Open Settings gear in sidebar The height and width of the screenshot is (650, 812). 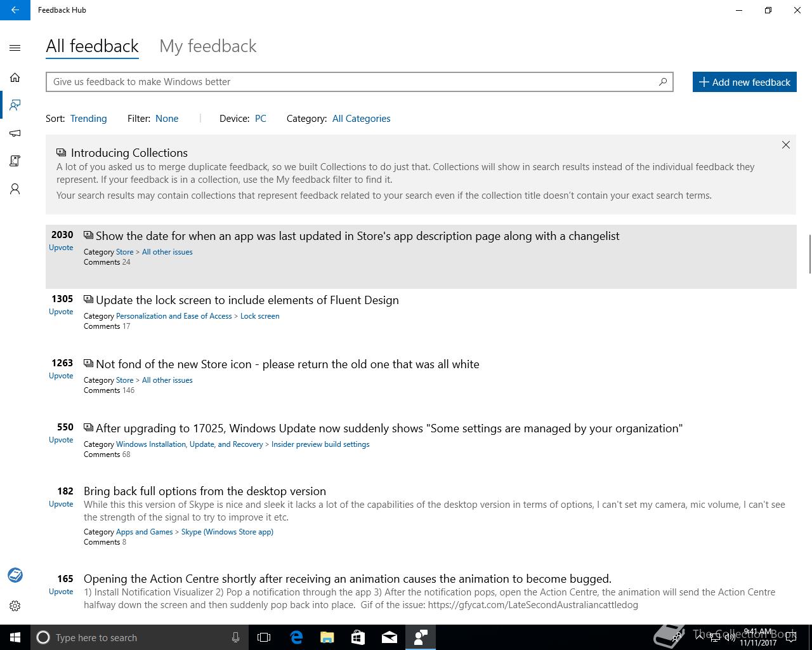[15, 606]
